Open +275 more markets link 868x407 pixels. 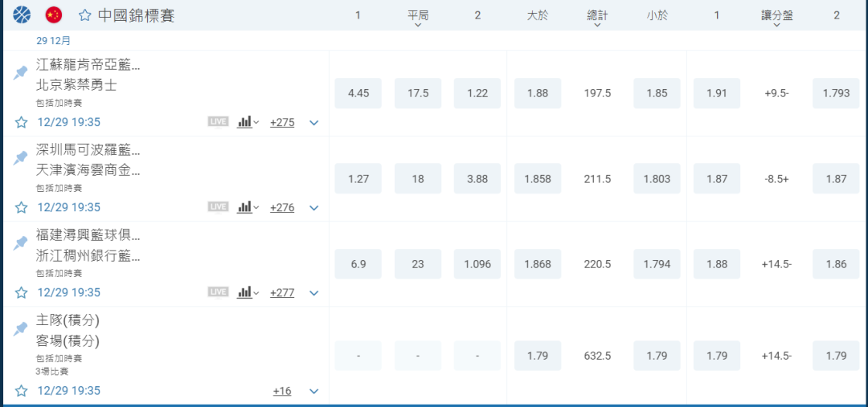[x=282, y=123]
